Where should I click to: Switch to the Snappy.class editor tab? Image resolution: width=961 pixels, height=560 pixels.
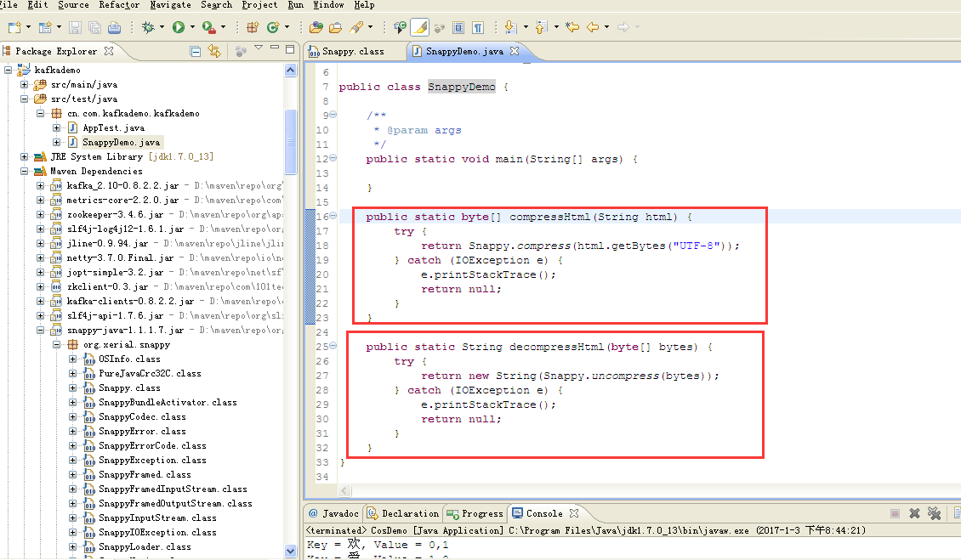click(352, 51)
